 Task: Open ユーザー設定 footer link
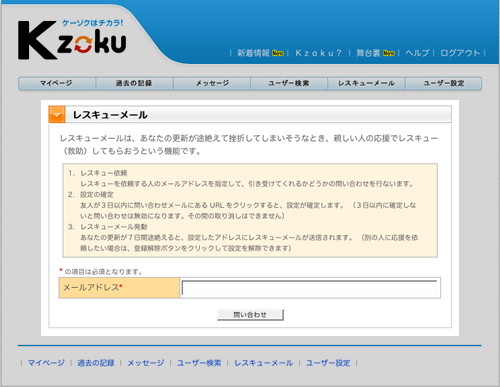pos(328,363)
